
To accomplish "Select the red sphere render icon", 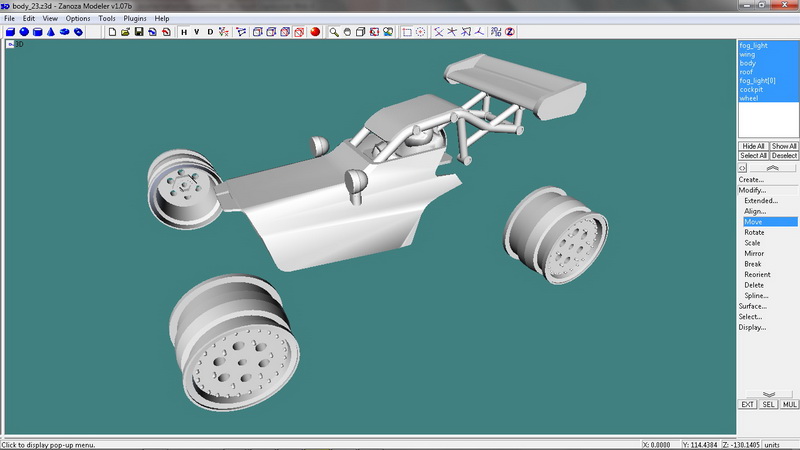I will tap(314, 32).
